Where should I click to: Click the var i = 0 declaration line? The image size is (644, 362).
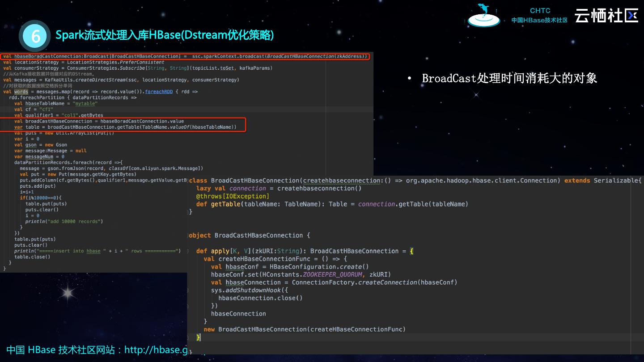[x=27, y=139]
